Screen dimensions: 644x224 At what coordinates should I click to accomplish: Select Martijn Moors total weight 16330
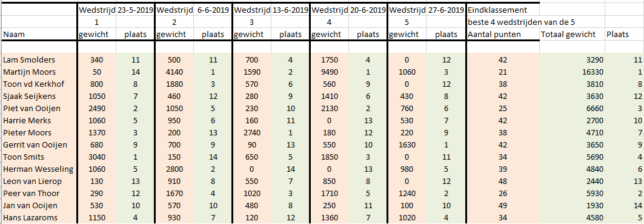click(x=572, y=72)
